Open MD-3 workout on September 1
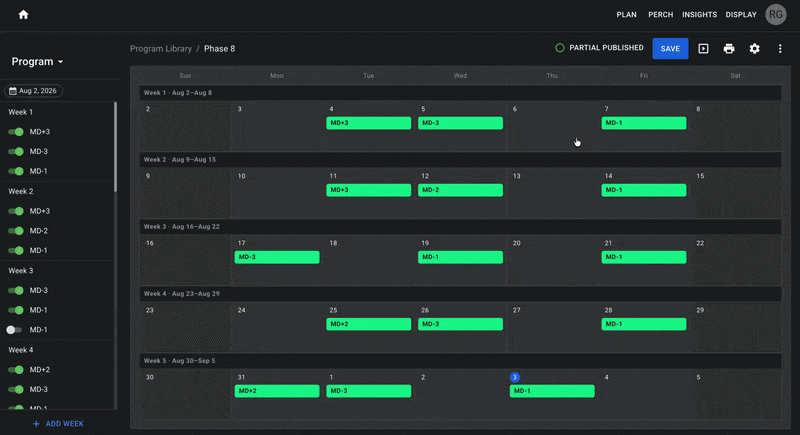 368,391
